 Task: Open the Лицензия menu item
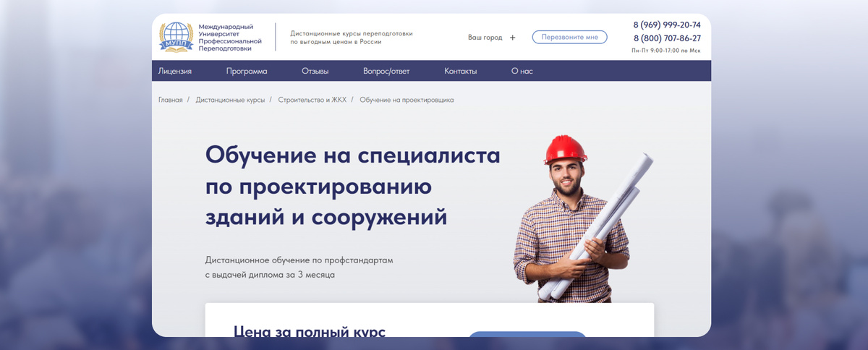pos(175,71)
